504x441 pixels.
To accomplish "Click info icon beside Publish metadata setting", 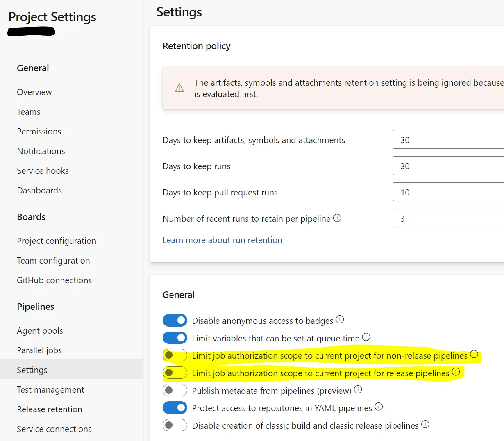I will pos(358,389).
